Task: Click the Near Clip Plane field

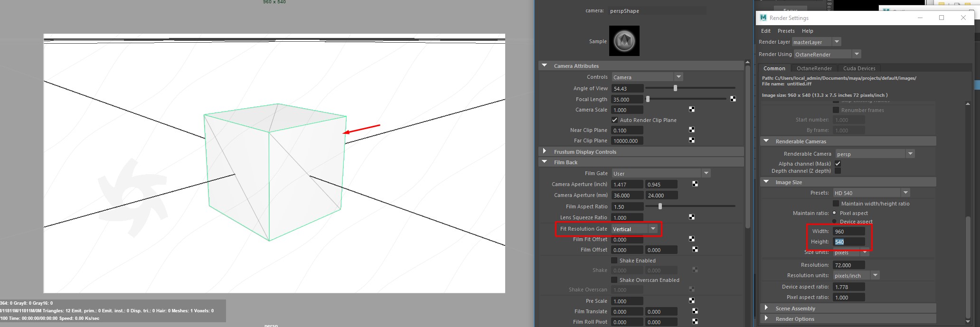Action: coord(627,130)
